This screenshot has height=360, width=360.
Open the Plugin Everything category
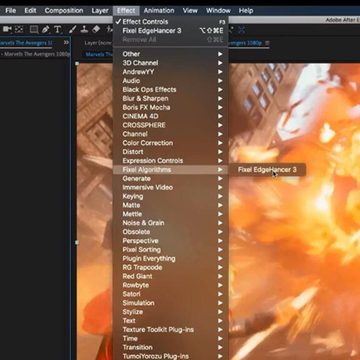(x=170, y=259)
